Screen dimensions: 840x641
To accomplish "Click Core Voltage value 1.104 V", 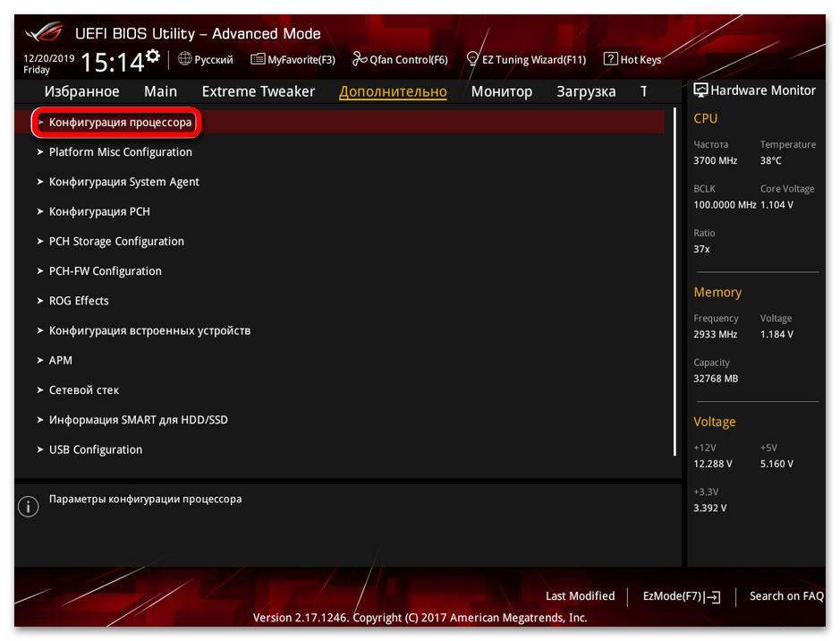I will coord(776,205).
